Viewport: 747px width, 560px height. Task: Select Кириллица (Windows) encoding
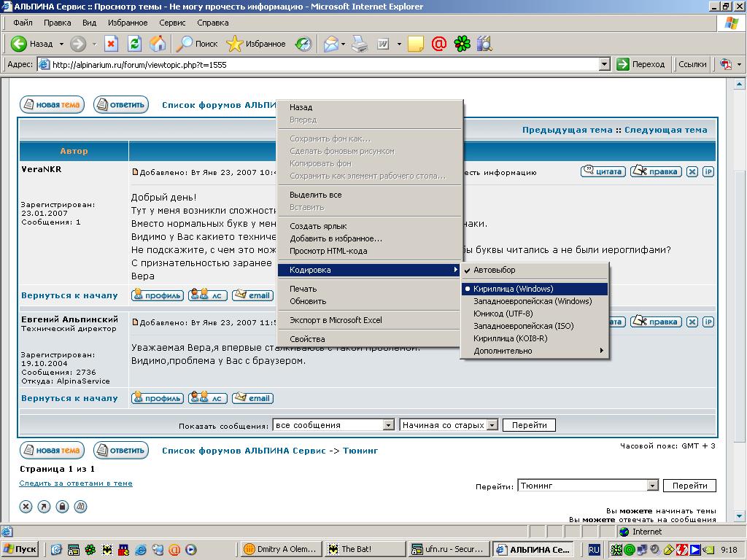[x=514, y=289]
